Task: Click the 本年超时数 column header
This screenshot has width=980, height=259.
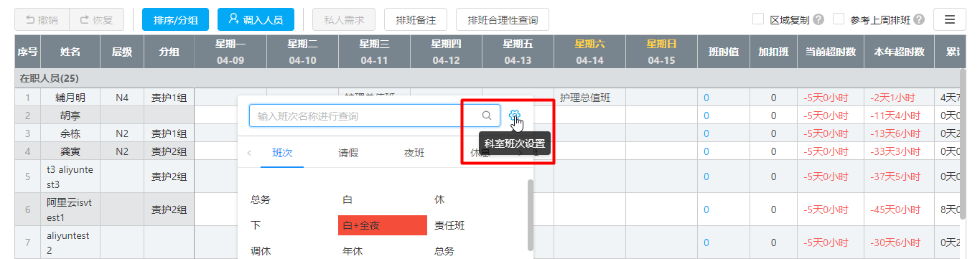Action: tap(898, 52)
